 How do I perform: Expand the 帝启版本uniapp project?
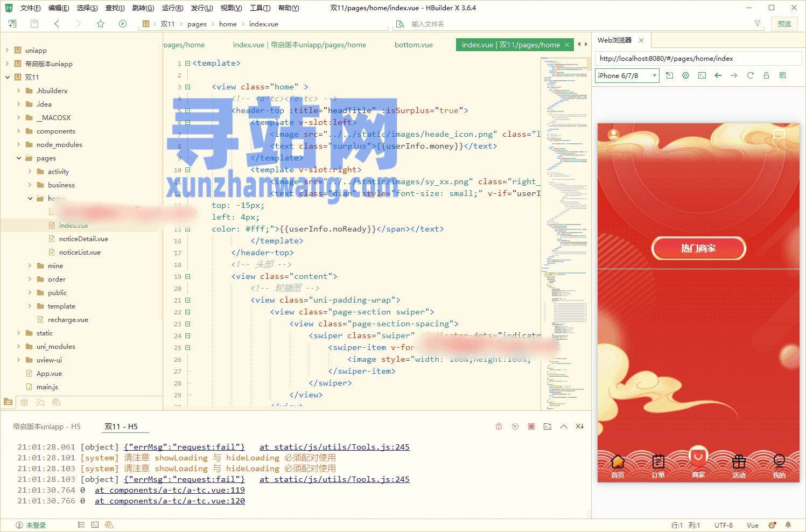[x=8, y=64]
